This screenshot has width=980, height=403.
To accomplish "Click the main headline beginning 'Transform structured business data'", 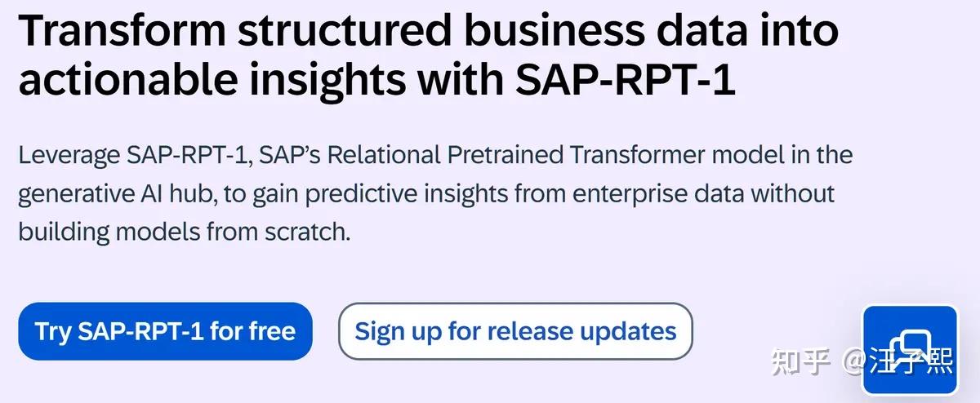I will click(x=428, y=57).
